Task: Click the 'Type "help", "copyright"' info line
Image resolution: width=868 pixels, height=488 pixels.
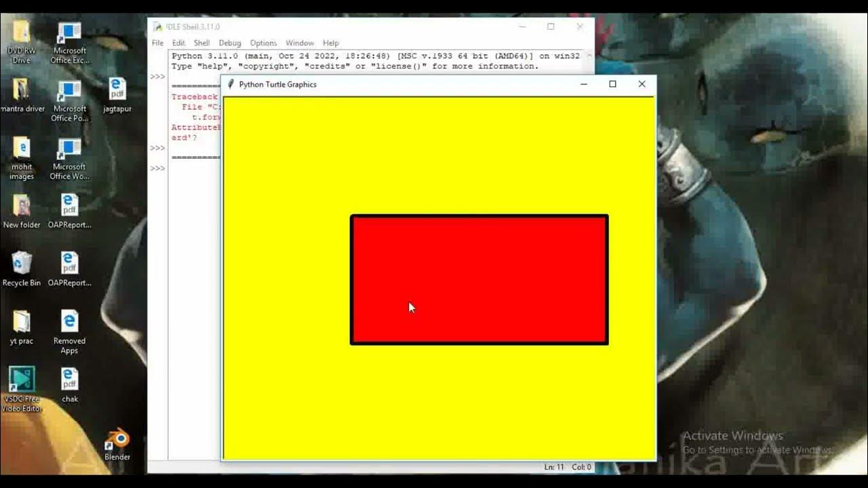Action: (355, 66)
